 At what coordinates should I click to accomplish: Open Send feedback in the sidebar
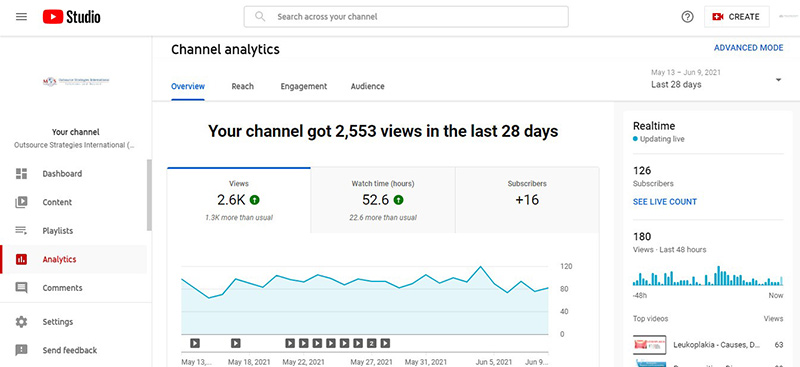(73, 350)
